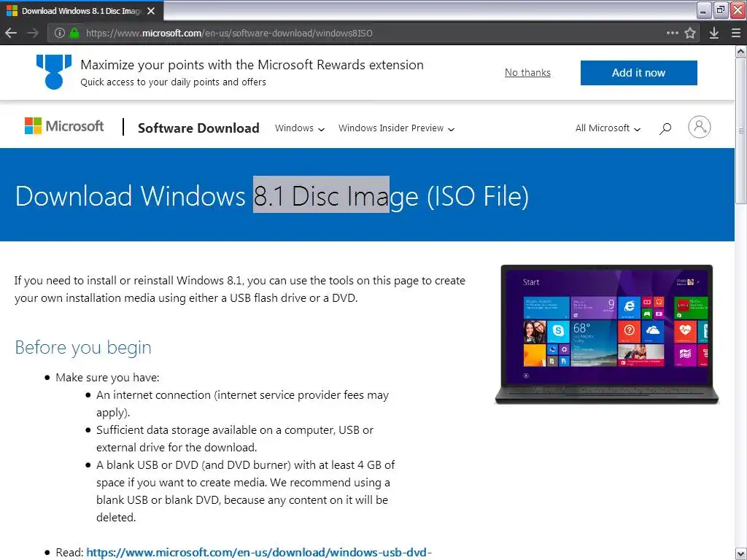This screenshot has width=747, height=560.
Task: Click 'Sufficient data storage available' bullet text
Action: click(235, 438)
